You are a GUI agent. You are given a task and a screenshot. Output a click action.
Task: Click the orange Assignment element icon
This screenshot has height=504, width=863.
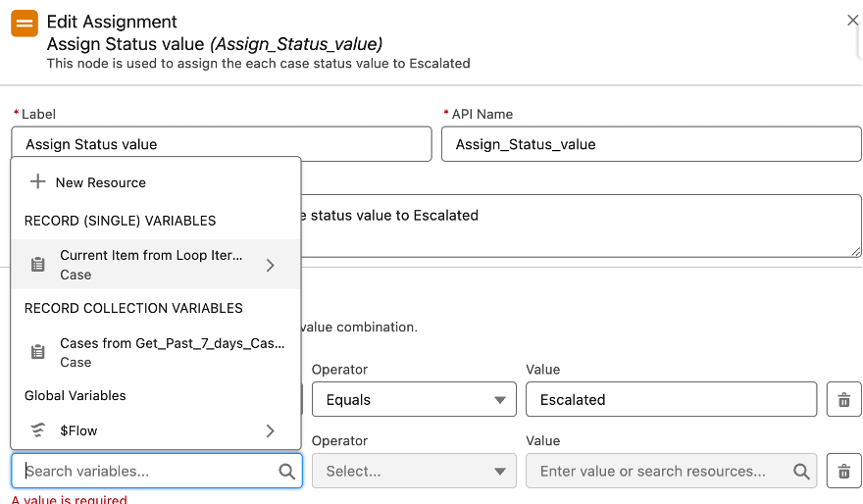(x=25, y=25)
